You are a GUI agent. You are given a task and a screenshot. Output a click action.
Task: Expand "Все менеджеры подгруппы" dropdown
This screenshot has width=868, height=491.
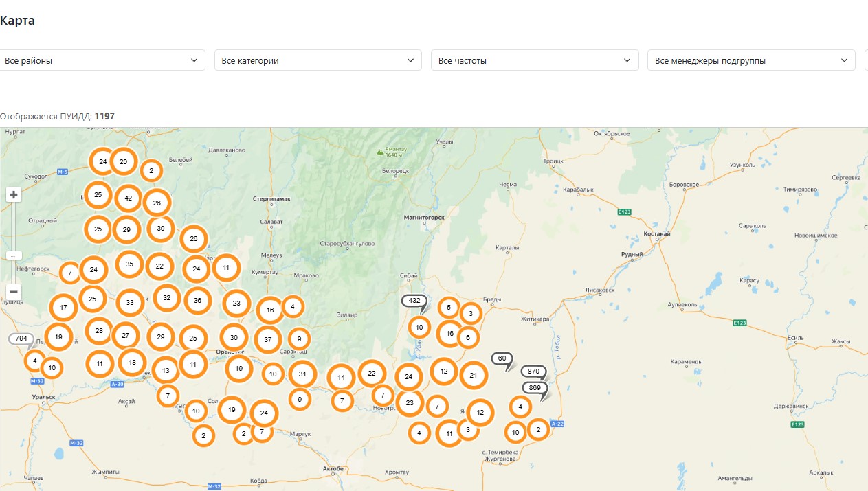750,60
